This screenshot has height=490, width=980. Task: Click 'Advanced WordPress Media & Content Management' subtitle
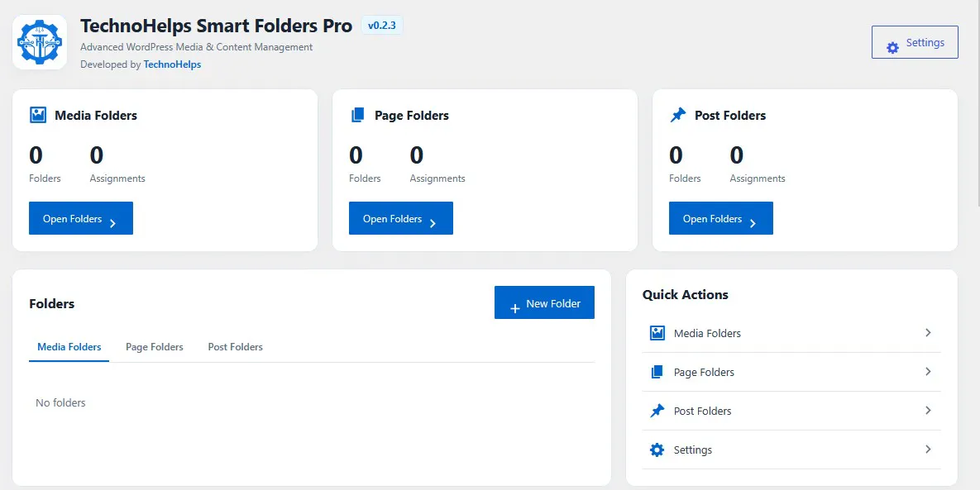(x=196, y=47)
